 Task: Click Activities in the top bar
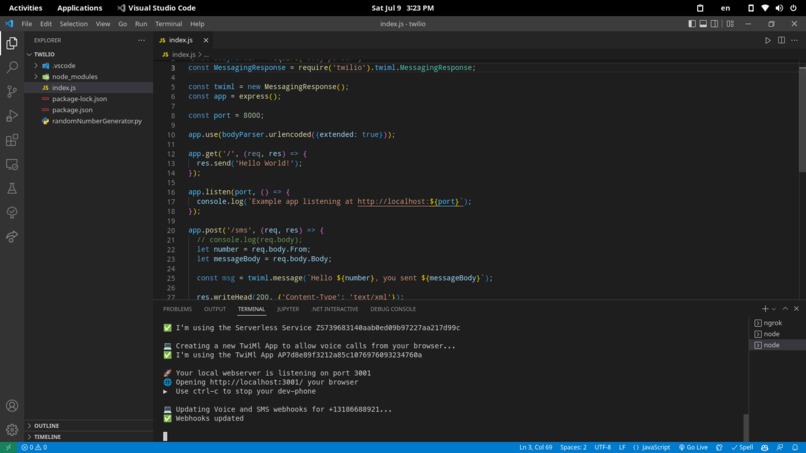tap(25, 8)
